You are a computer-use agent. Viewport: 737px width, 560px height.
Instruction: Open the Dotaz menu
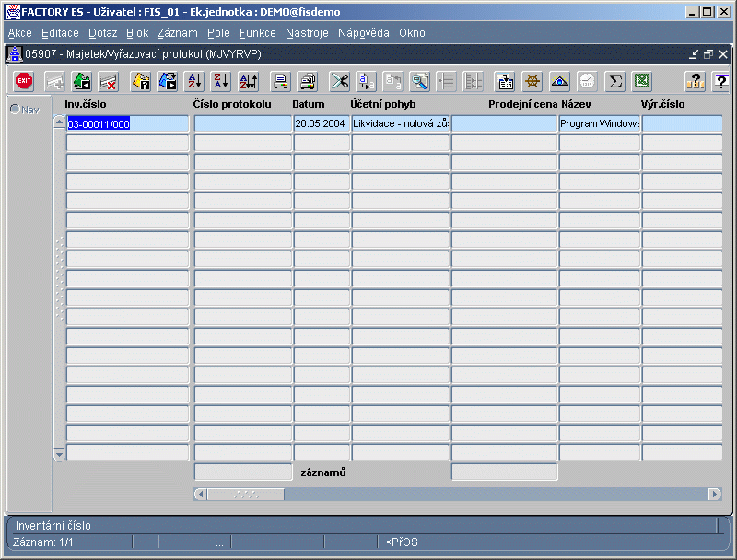(x=102, y=33)
